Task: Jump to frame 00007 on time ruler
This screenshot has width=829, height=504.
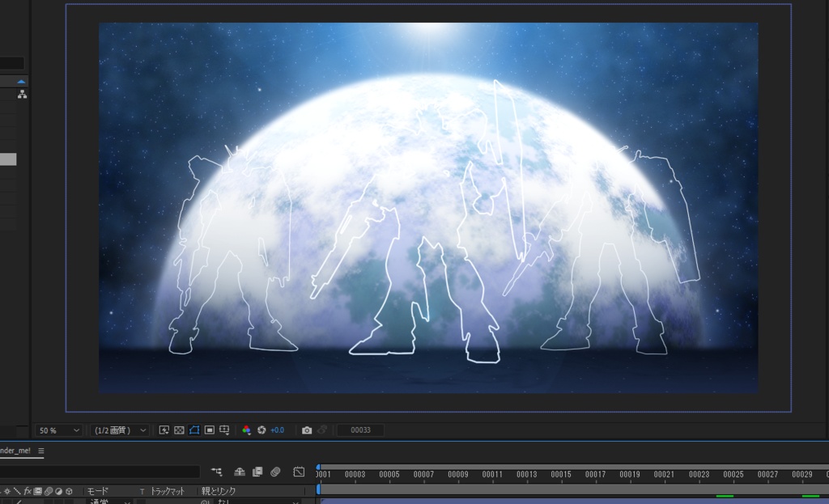Action: 423,474
